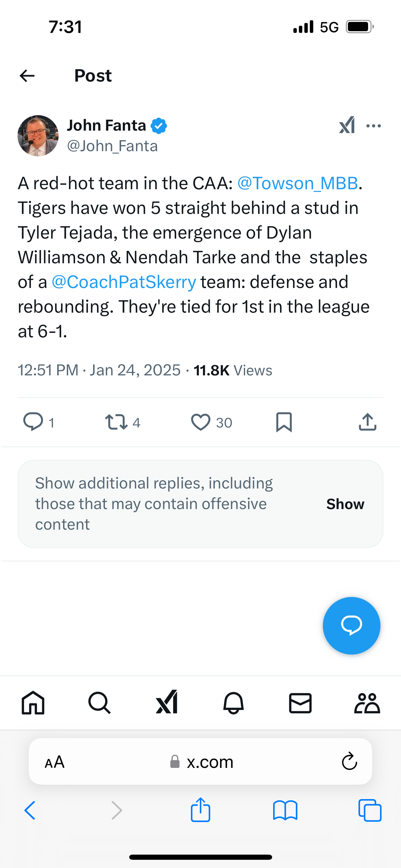The width and height of the screenshot is (401, 868).
Task: Tap the back arrow next to Post
Action: click(27, 76)
